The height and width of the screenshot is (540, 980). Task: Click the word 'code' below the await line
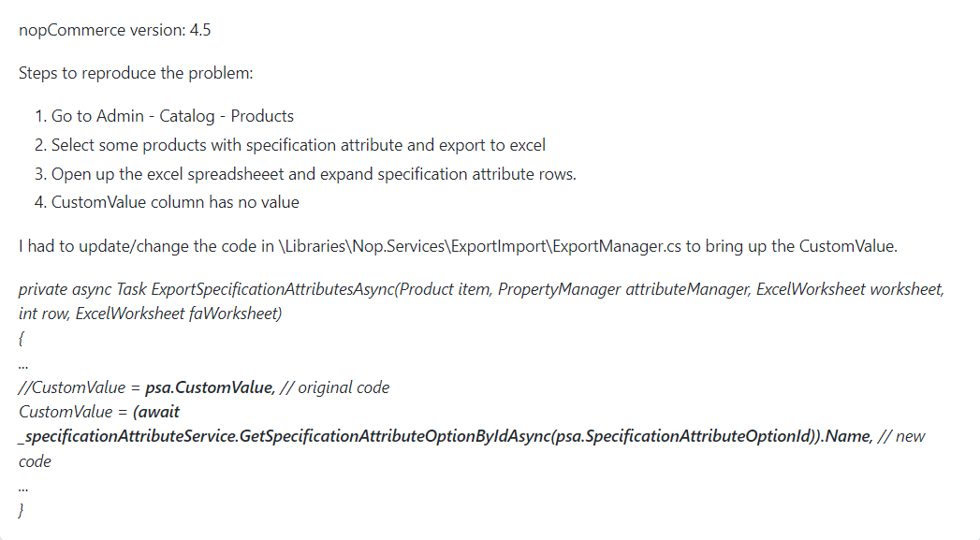35,461
